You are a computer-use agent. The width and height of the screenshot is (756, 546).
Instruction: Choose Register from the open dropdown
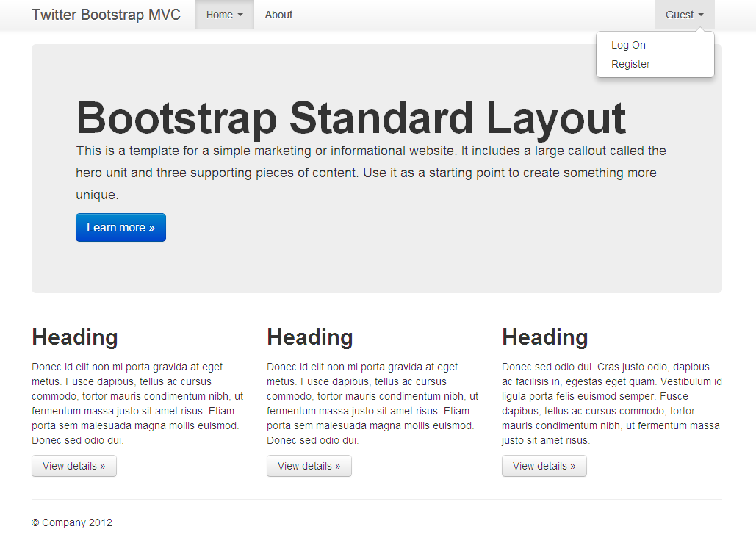click(x=630, y=64)
